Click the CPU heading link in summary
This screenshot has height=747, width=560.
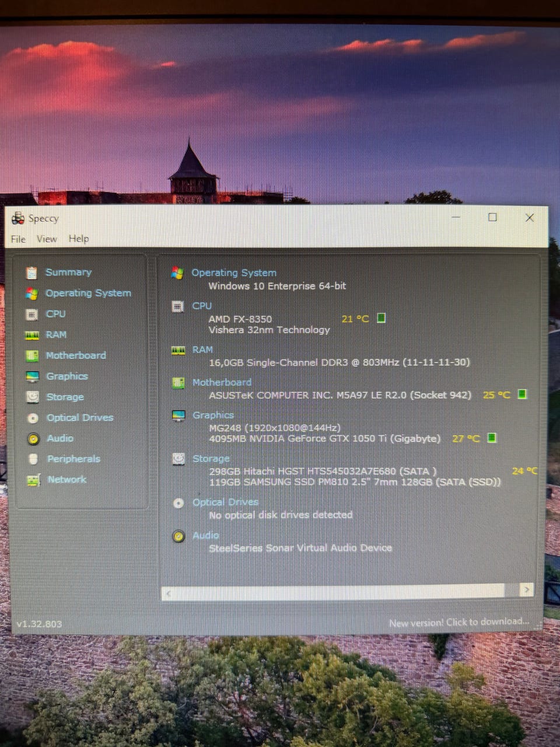202,306
